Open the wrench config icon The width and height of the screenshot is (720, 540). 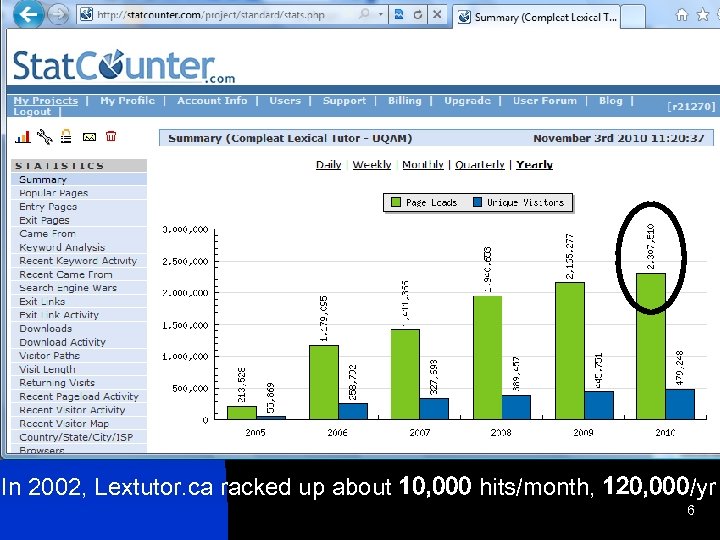45,136
